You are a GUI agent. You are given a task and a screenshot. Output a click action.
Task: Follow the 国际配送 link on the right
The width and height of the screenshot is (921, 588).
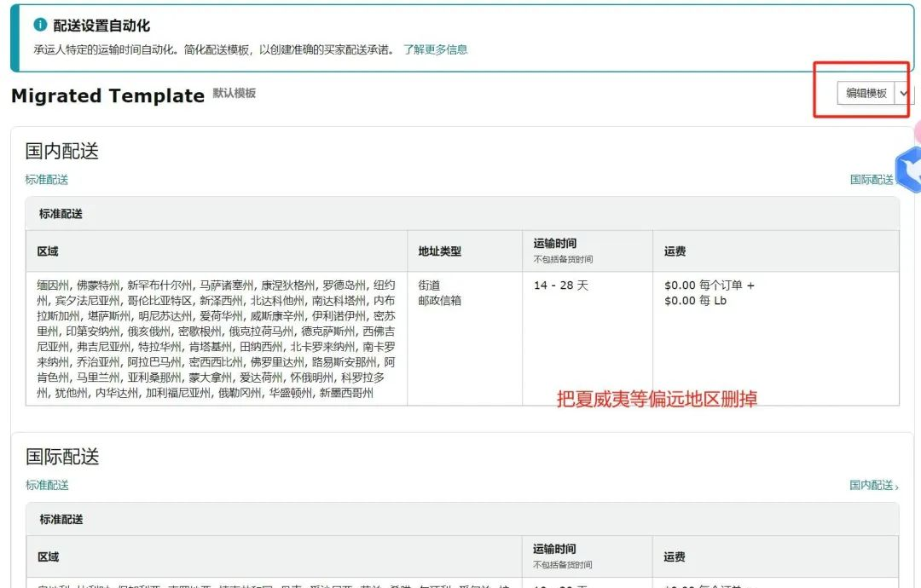pyautogui.click(x=872, y=180)
